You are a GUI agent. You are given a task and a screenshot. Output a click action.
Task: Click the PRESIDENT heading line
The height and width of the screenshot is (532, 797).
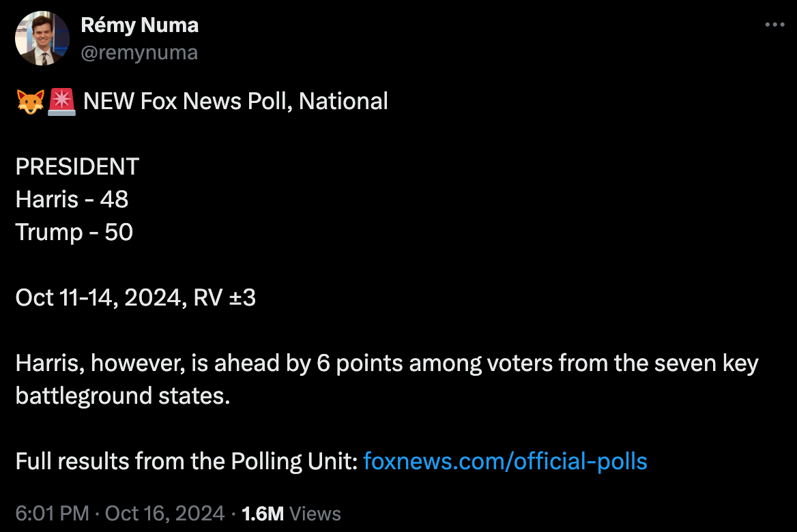click(77, 166)
